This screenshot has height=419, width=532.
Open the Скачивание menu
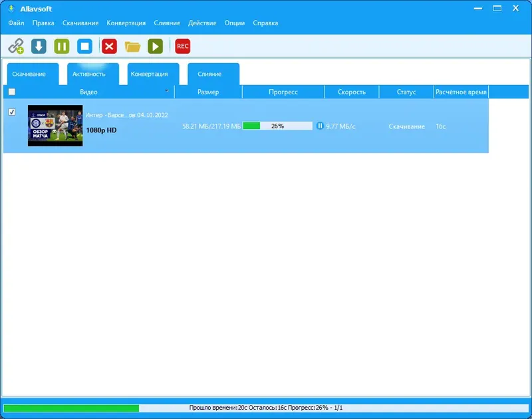(x=80, y=23)
